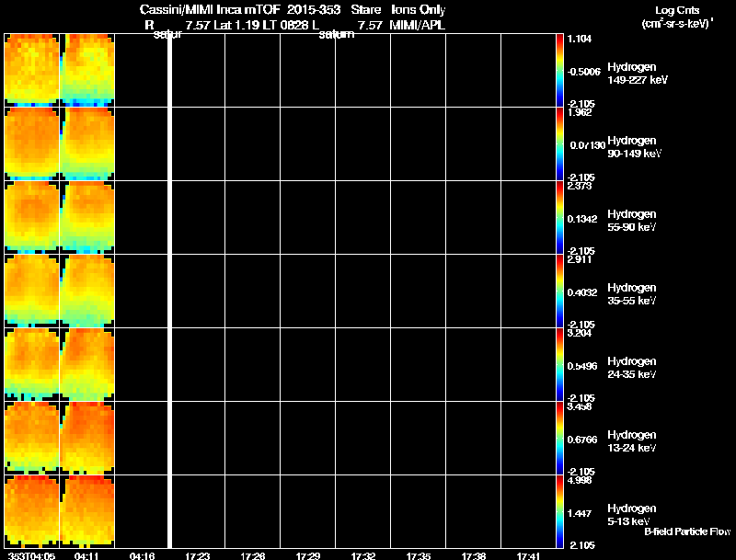Image resolution: width=736 pixels, height=560 pixels.
Task: Click the '-0.5006' color scale value
Action: coord(584,72)
